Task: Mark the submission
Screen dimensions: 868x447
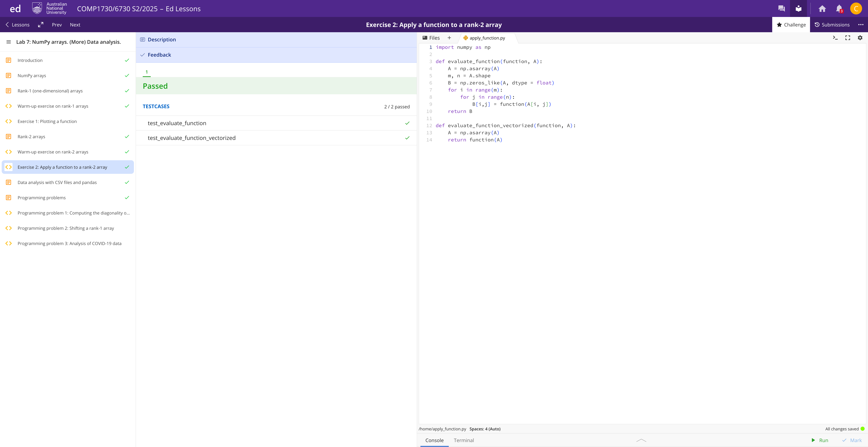Action: [852, 440]
